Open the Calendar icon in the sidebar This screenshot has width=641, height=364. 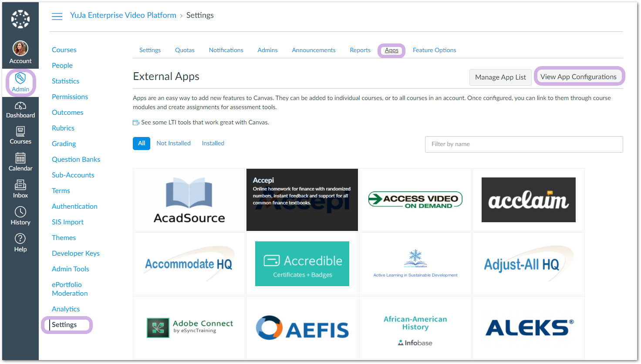pyautogui.click(x=20, y=158)
